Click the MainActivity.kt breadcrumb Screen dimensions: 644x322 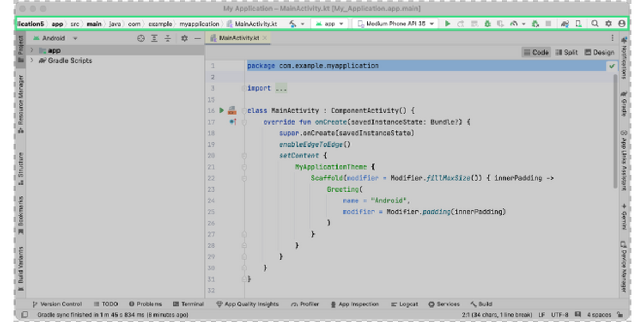252,24
